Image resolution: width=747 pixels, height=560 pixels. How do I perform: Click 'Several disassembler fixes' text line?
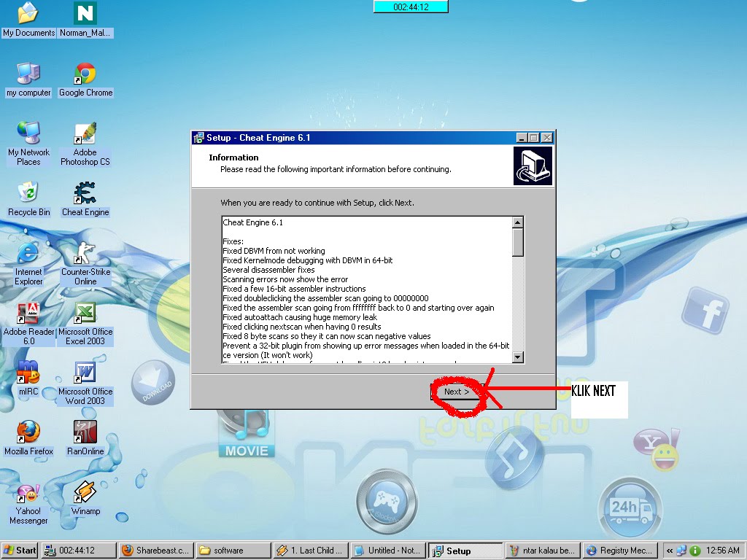268,270
